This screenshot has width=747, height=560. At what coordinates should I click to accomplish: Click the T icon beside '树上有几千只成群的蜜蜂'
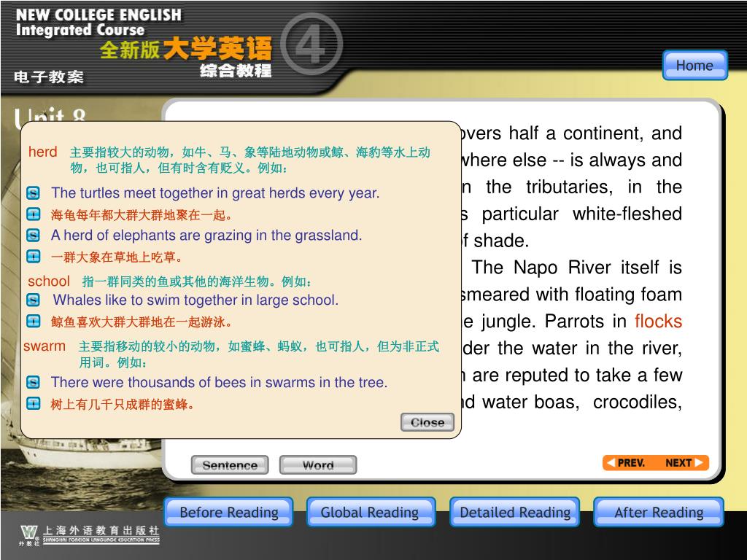(x=33, y=403)
